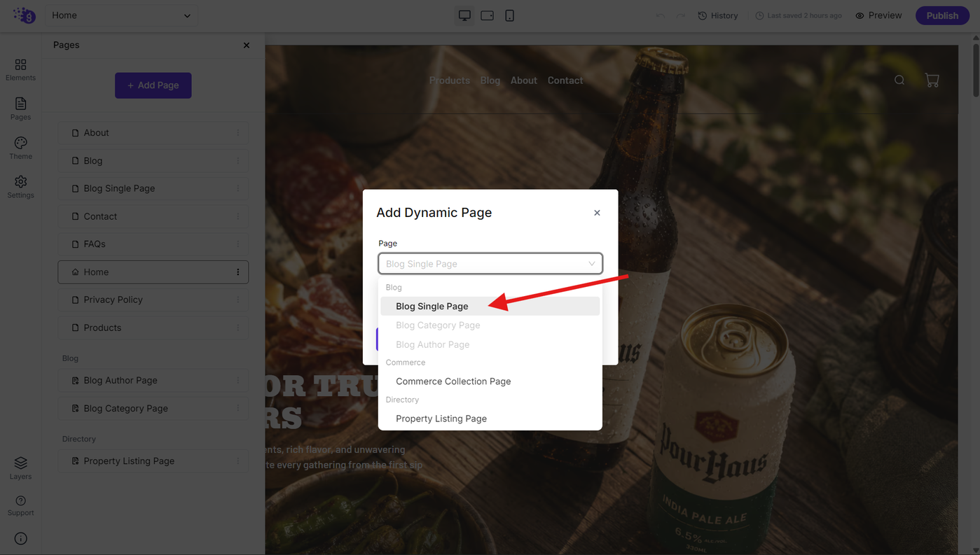Click the info icon at sidebar bottom
980x555 pixels.
(x=20, y=539)
